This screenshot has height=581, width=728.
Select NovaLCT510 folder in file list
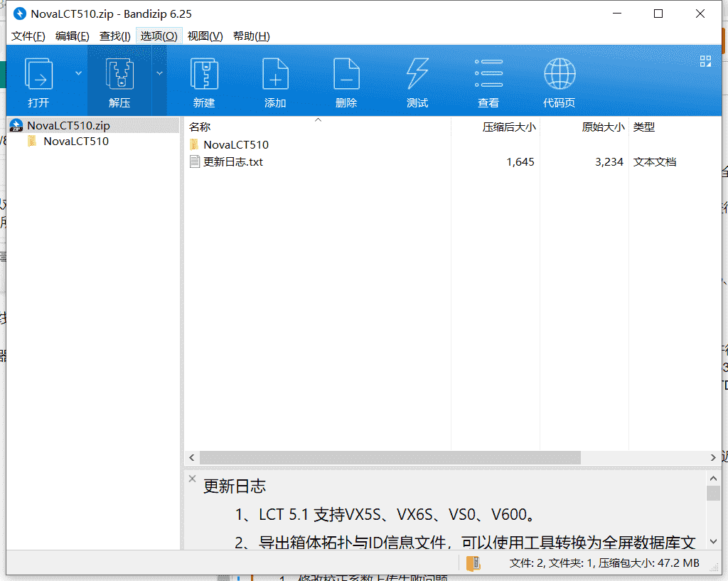[236, 145]
